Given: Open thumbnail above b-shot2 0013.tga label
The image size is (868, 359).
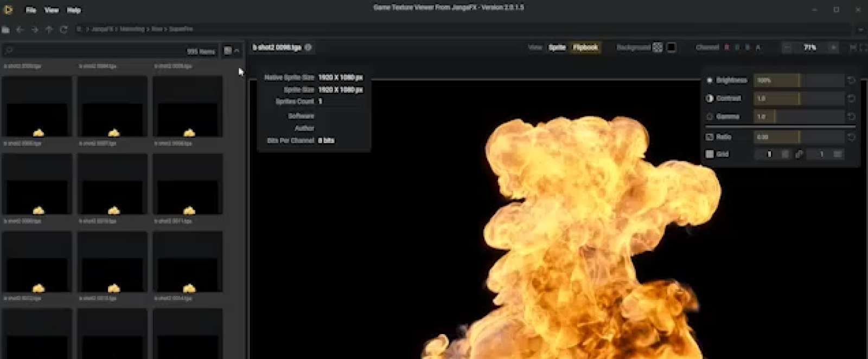Looking at the screenshot, I should point(112,262).
